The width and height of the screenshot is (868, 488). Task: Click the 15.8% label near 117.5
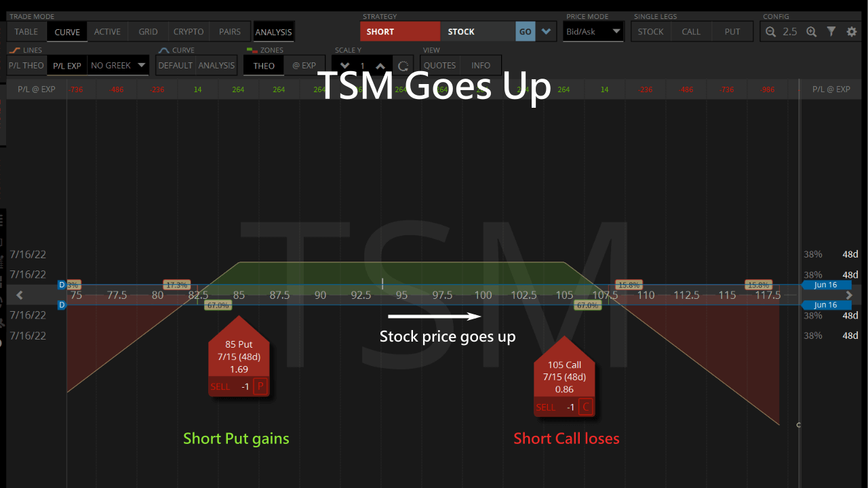click(x=758, y=285)
